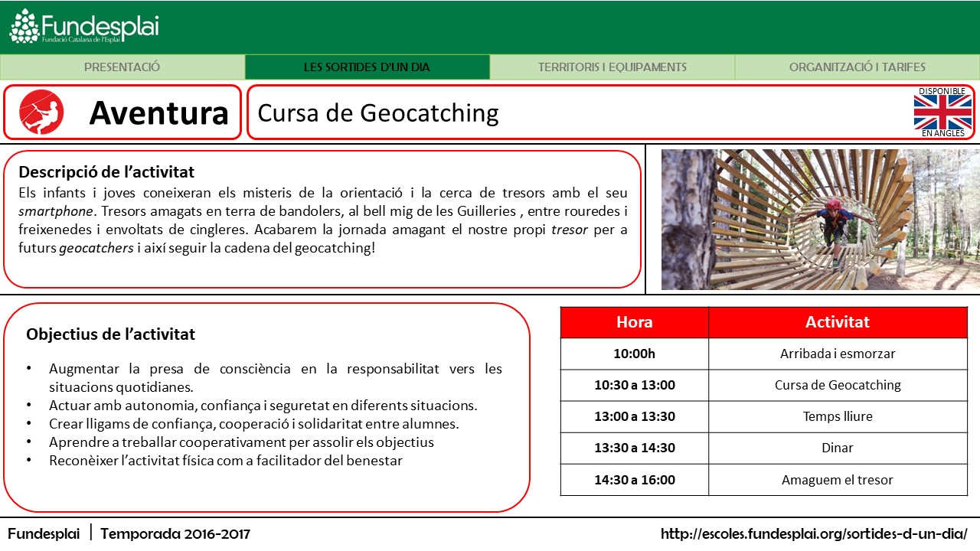Click the 10:30 a 13:00 time cell
Viewport: 980px width, 551px height.
(x=634, y=385)
